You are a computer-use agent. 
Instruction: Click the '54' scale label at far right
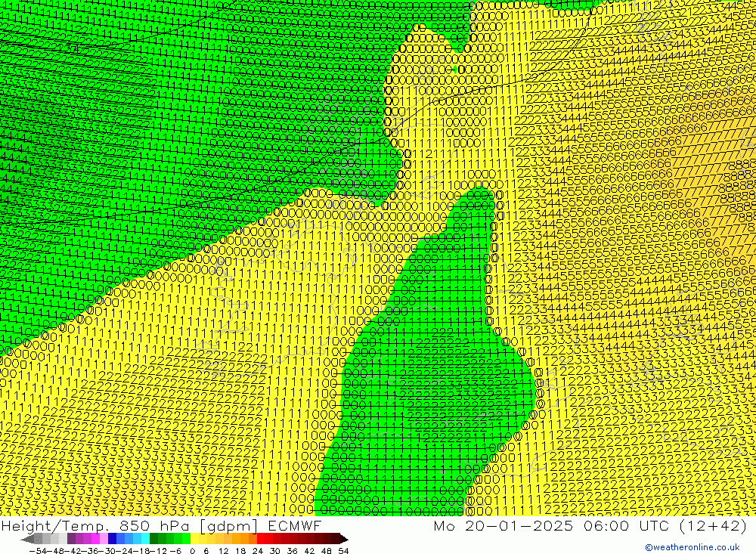(343, 551)
